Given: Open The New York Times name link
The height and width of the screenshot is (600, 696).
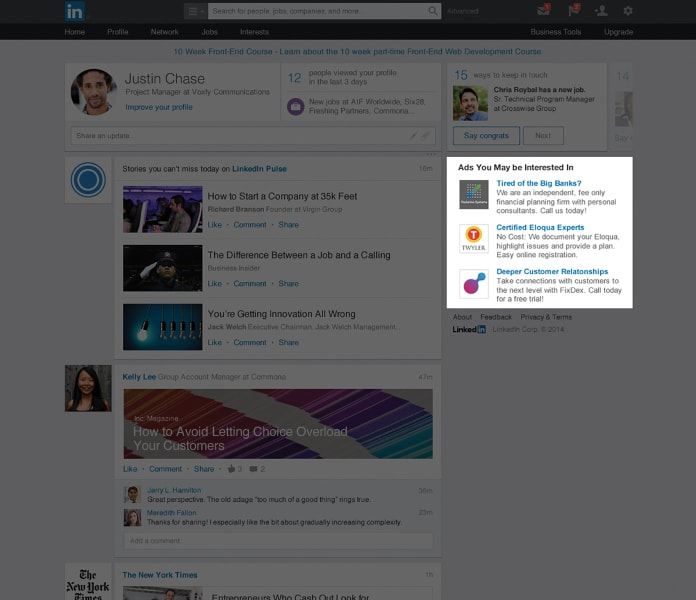Looking at the screenshot, I should click(160, 575).
